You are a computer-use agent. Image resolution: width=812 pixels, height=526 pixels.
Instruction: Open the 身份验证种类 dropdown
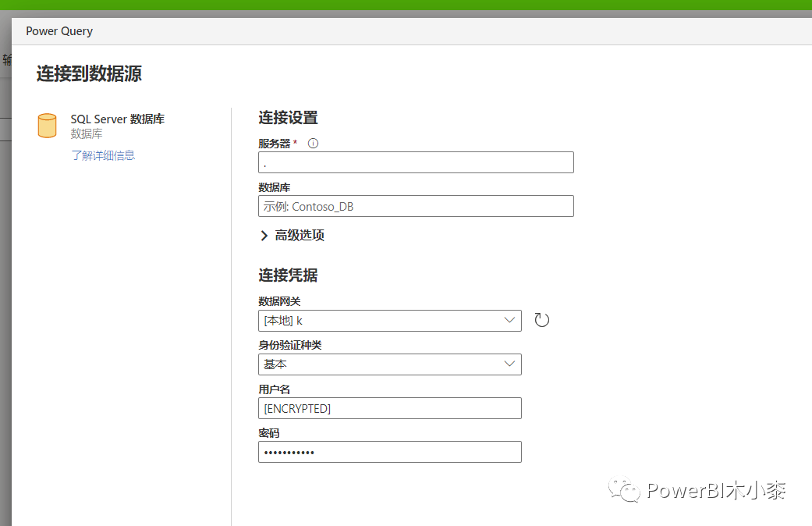tap(389, 364)
